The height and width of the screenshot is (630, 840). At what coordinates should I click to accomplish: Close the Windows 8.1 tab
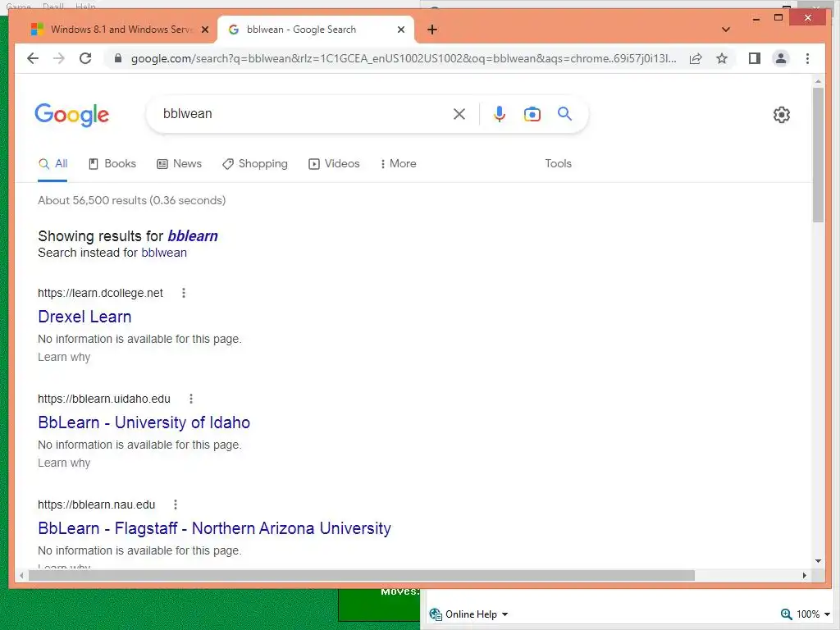click(x=204, y=30)
